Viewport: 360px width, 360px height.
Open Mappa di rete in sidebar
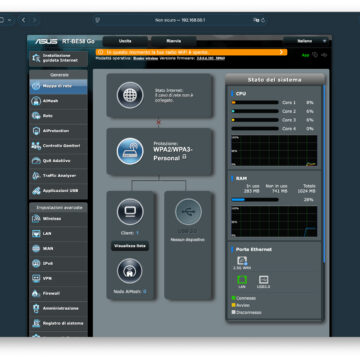tap(59, 86)
